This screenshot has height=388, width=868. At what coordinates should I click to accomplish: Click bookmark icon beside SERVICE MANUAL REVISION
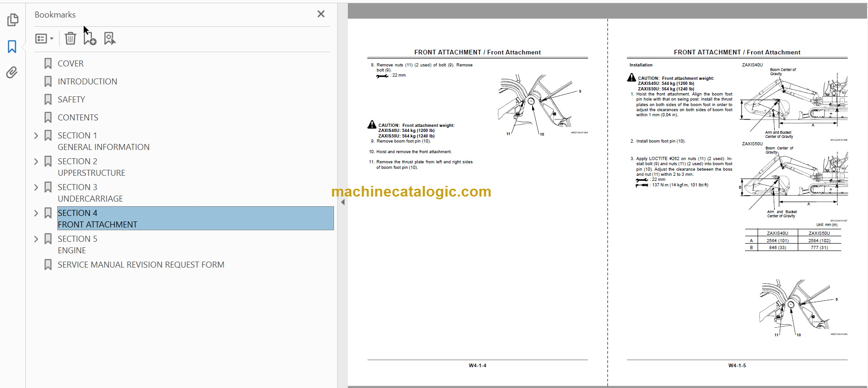(48, 265)
